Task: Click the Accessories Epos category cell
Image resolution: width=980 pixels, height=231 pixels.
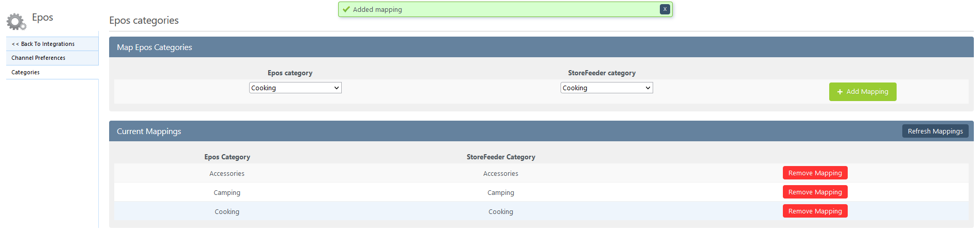Action: (x=227, y=173)
